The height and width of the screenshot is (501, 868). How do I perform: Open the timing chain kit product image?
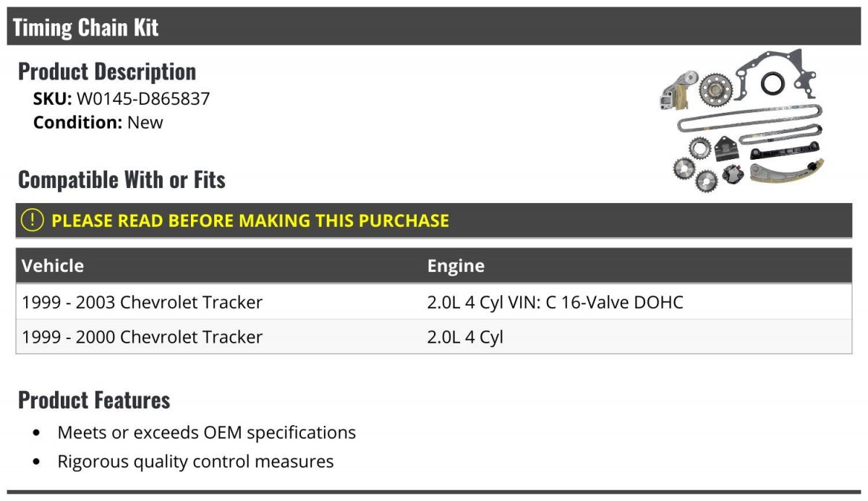[x=741, y=121]
